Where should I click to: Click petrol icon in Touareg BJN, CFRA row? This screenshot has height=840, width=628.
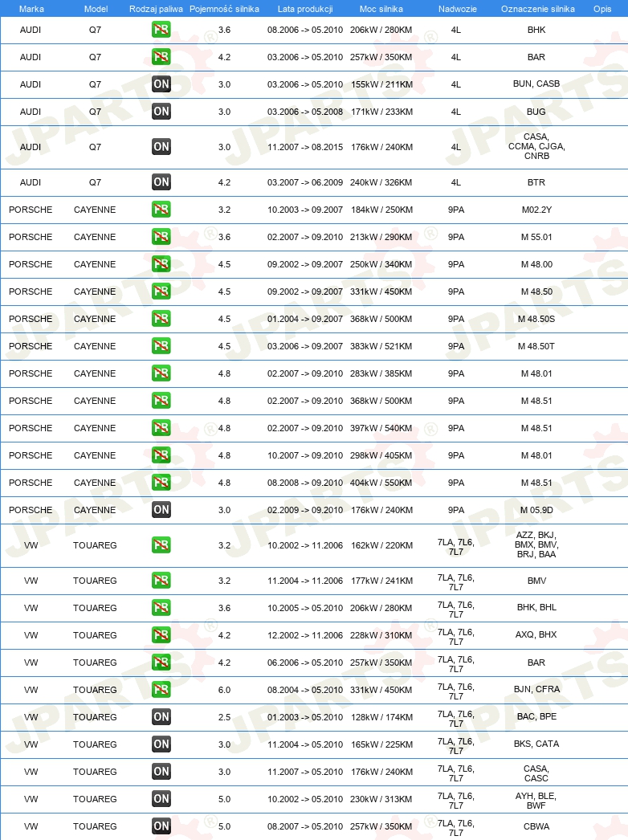[161, 690]
